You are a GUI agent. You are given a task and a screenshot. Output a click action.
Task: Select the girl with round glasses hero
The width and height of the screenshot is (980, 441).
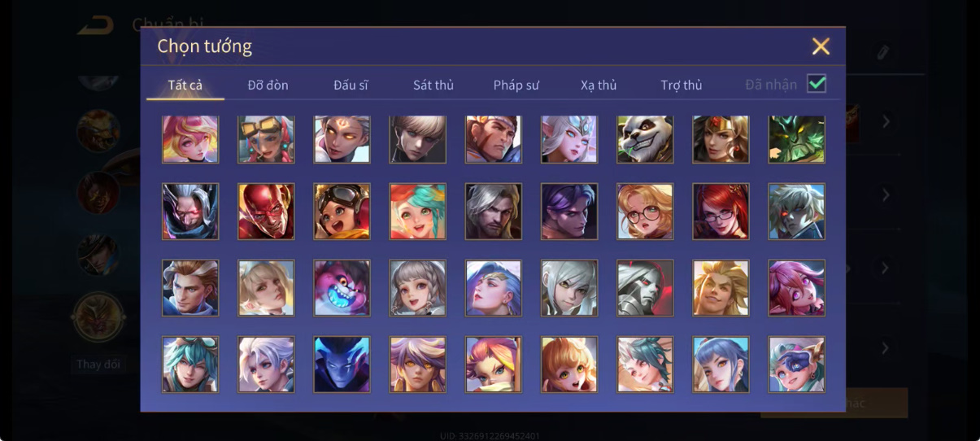click(x=645, y=212)
